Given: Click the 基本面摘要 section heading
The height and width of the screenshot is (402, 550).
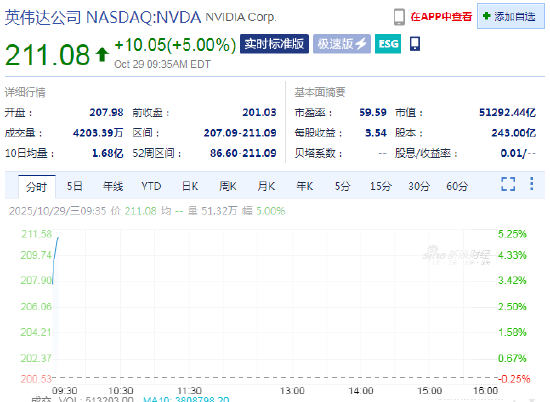Looking at the screenshot, I should tap(320, 92).
